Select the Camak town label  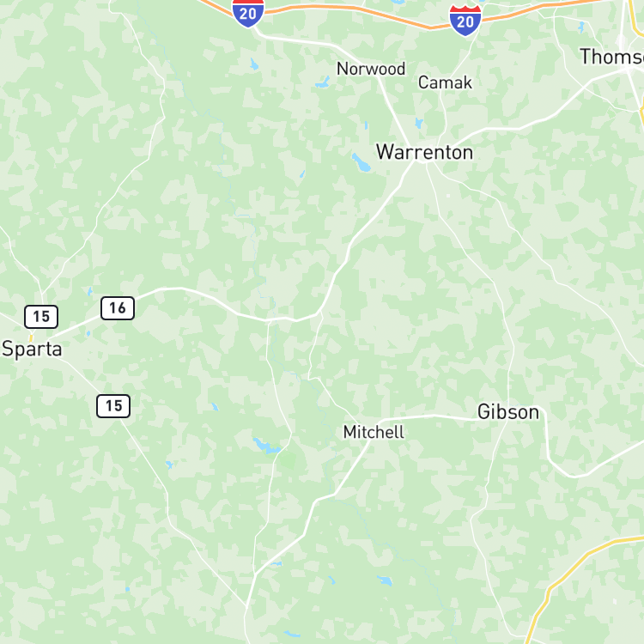tap(445, 82)
